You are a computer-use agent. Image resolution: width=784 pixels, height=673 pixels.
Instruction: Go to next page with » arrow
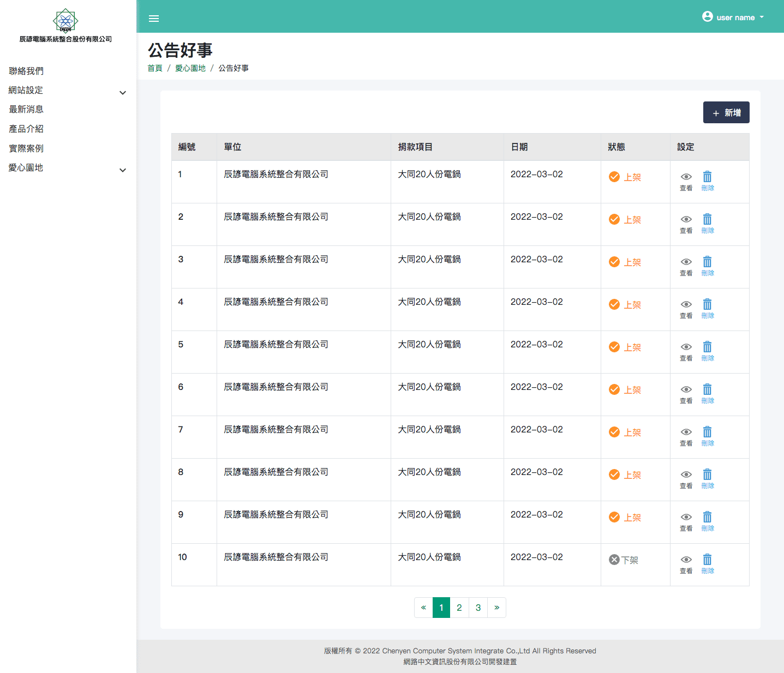[x=496, y=608]
